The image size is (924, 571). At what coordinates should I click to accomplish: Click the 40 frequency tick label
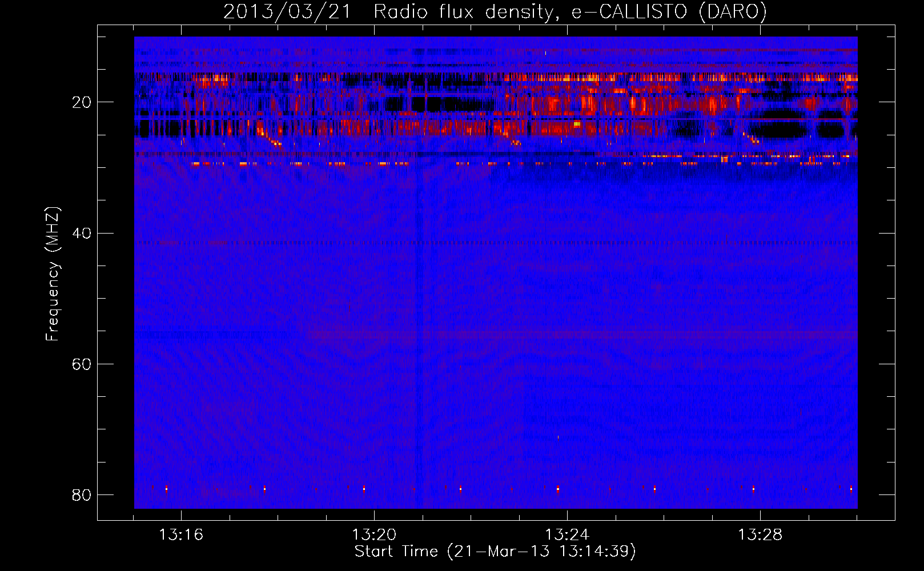click(82, 233)
